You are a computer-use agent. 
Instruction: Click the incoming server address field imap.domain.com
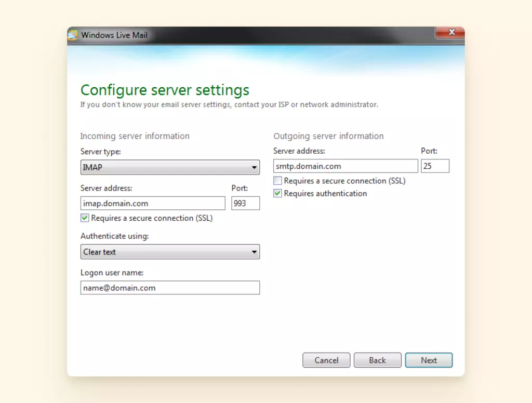[153, 203]
